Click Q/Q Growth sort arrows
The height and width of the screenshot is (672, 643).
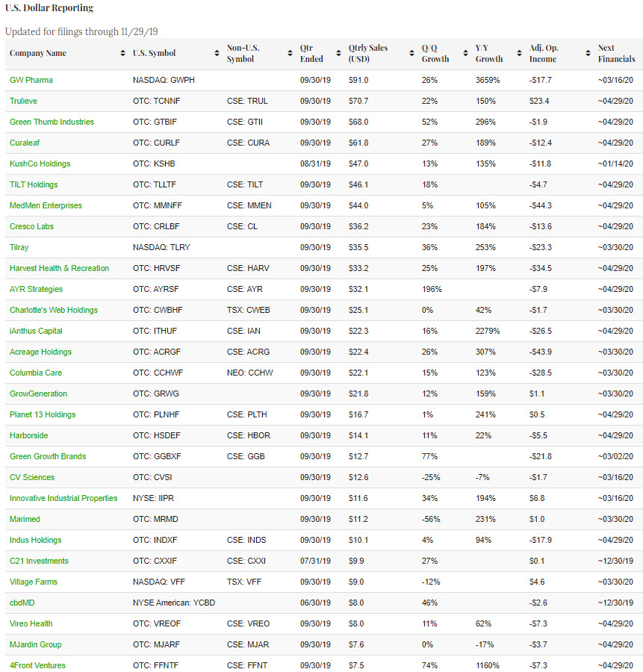(x=465, y=54)
